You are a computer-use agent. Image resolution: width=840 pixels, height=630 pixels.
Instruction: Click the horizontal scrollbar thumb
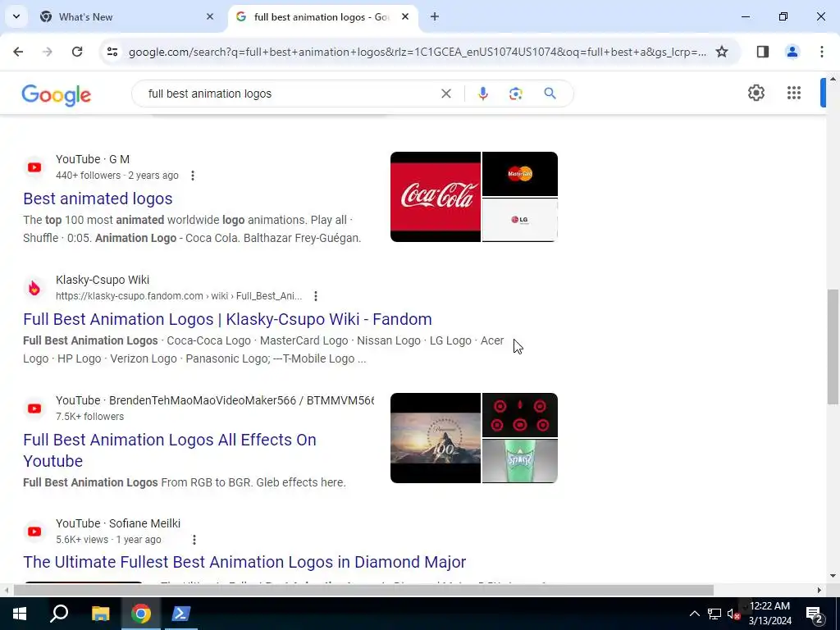(363, 590)
